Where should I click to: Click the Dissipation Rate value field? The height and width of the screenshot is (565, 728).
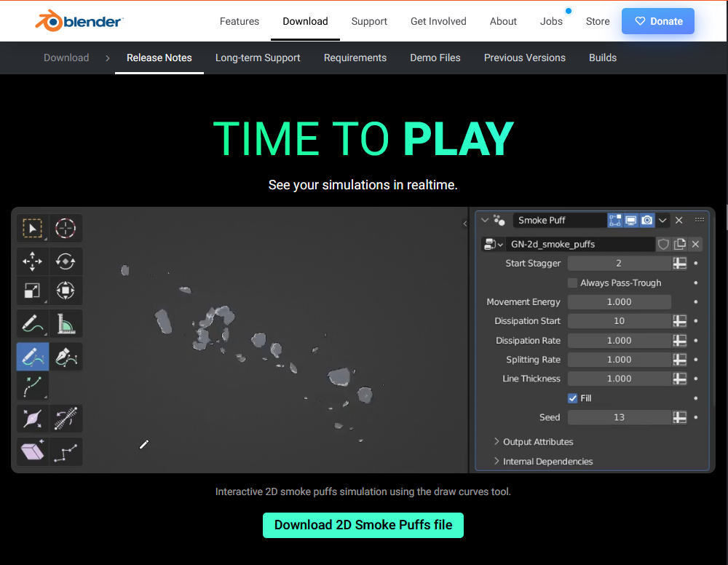[x=620, y=340]
